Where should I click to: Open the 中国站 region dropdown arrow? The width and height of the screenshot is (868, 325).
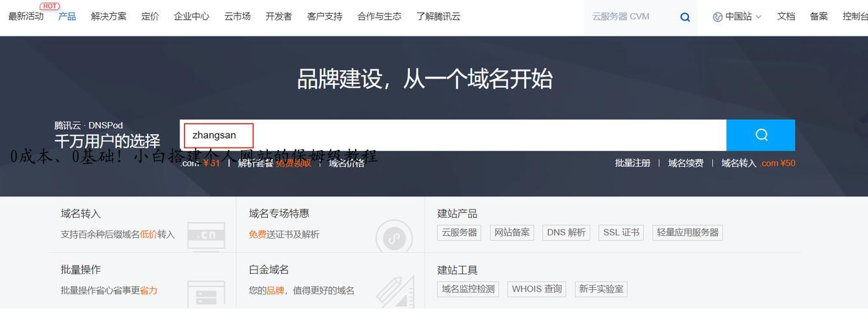click(758, 17)
